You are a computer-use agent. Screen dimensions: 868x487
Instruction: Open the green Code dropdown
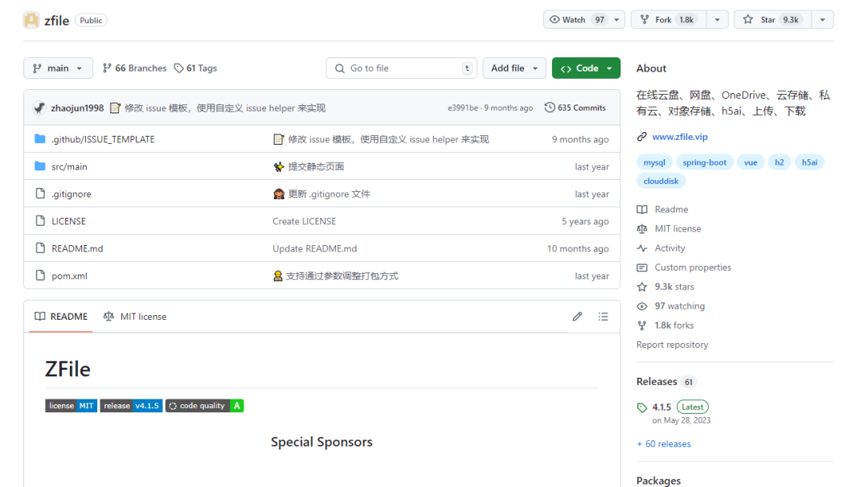pos(586,68)
